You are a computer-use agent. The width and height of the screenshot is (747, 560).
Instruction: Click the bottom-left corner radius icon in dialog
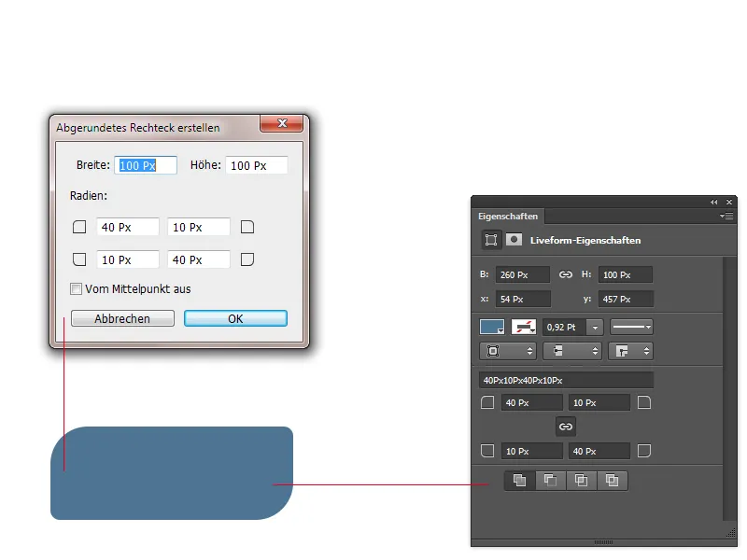79,259
